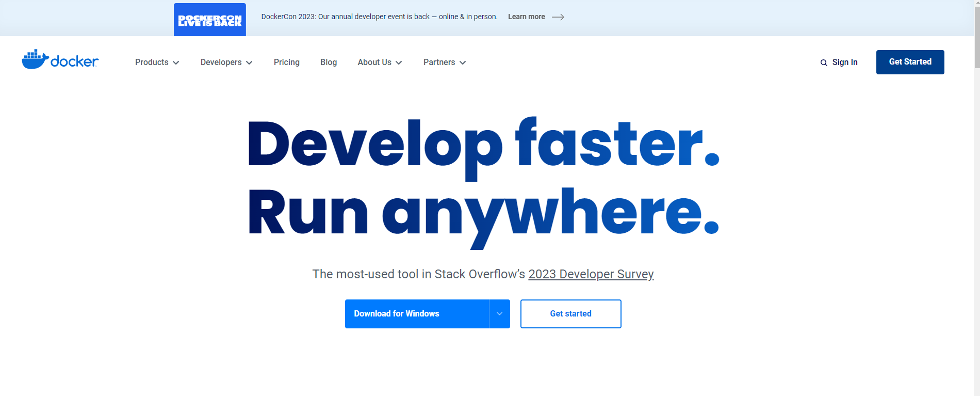Click the dark blue Get Started button
Viewport: 980px width, 396px height.
pyautogui.click(x=910, y=62)
